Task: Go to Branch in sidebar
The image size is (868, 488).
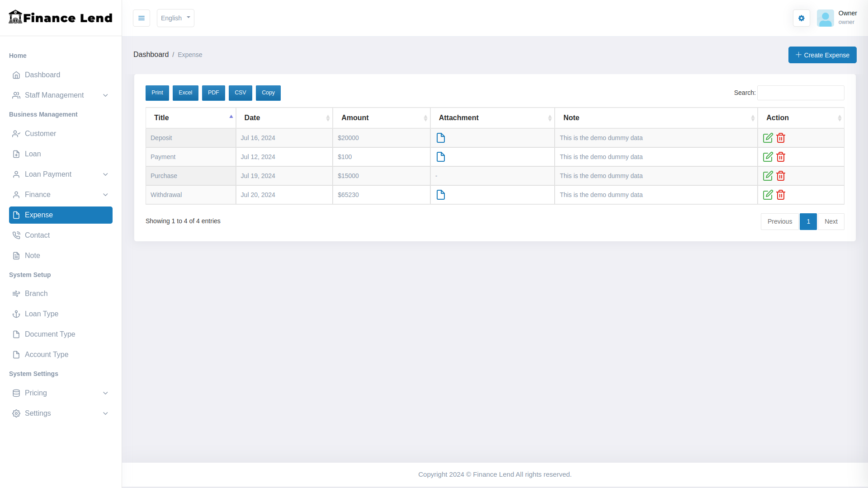Action: pyautogui.click(x=36, y=294)
